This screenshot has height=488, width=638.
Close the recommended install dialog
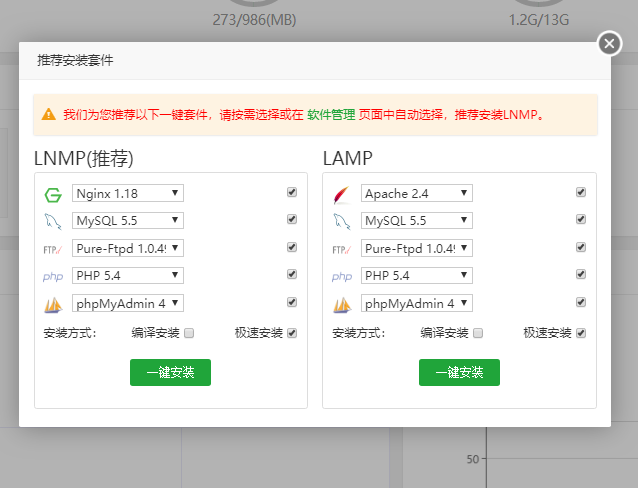(x=609, y=44)
